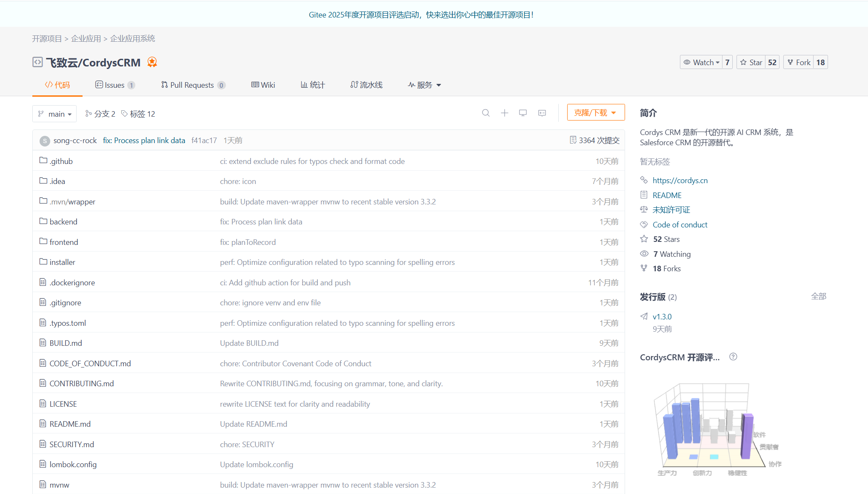
Task: Click the code review comment icon
Action: coord(542,113)
